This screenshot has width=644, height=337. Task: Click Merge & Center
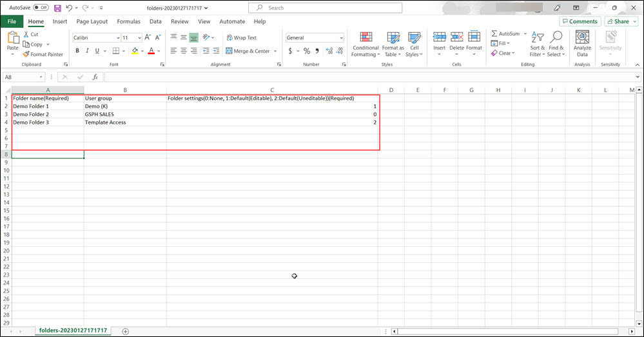(248, 51)
